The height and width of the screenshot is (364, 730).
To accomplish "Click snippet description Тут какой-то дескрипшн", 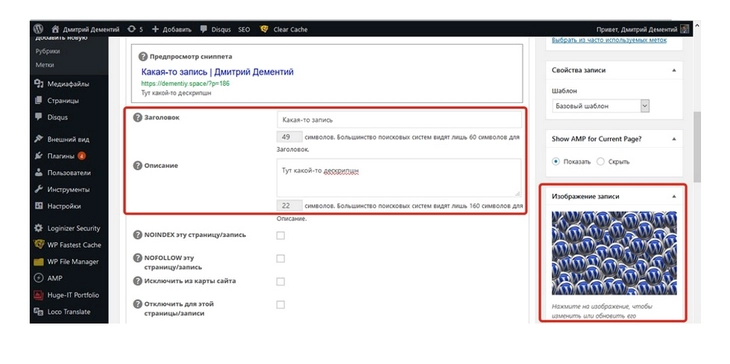I will [x=177, y=93].
